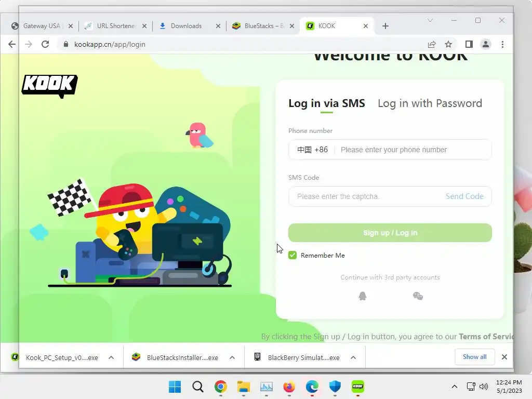Viewport: 532px width, 399px height.
Task: View site security lock info
Action: tap(66, 45)
